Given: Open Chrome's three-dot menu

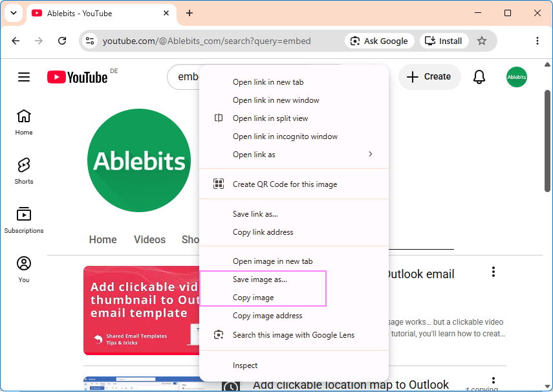Looking at the screenshot, I should click(x=537, y=41).
